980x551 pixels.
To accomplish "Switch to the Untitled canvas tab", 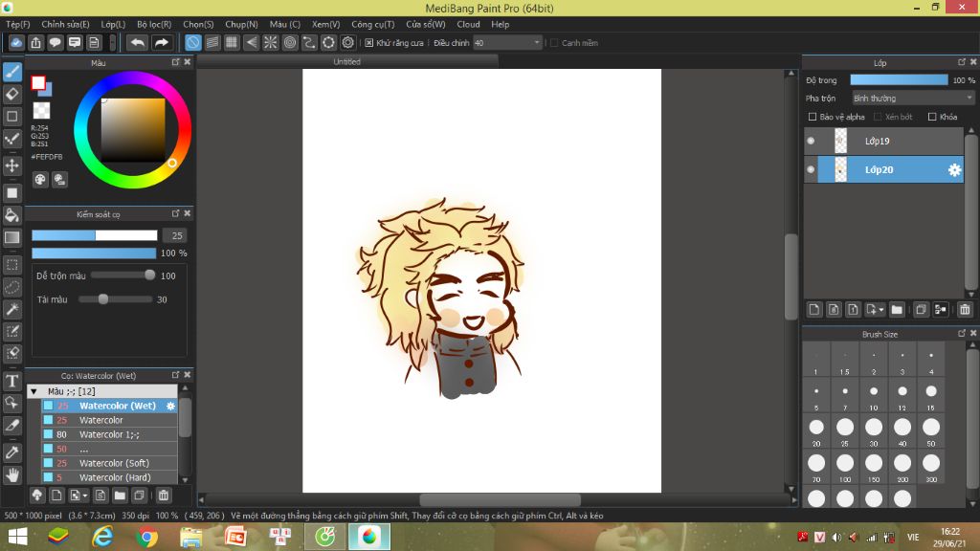I will [346, 61].
